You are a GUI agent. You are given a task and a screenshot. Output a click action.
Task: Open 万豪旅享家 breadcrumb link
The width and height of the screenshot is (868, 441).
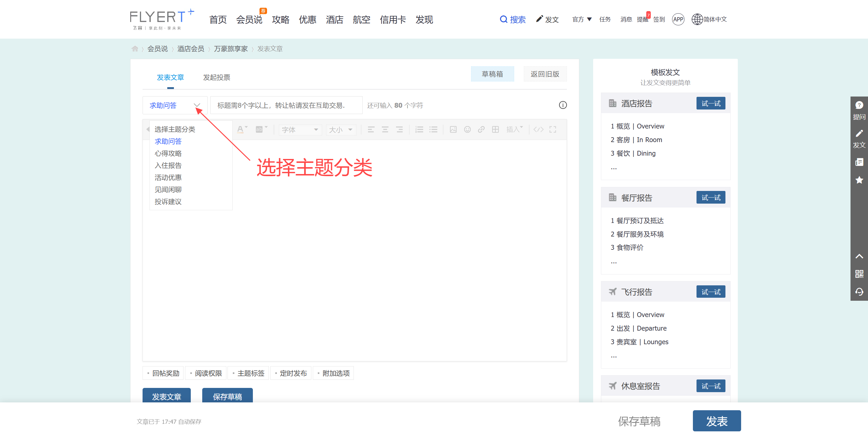click(x=231, y=49)
